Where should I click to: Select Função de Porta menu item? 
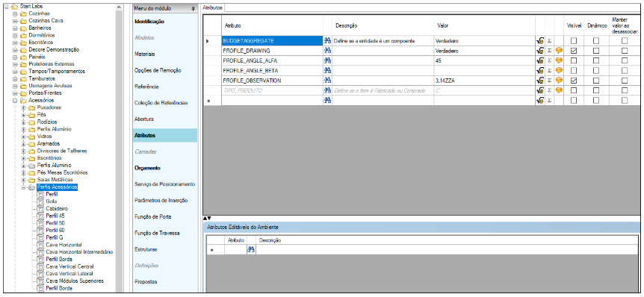(x=153, y=216)
